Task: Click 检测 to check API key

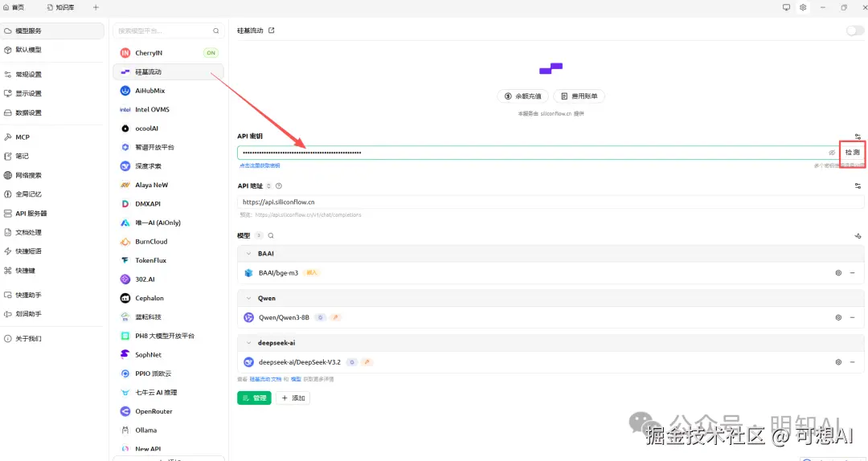Action: (853, 153)
